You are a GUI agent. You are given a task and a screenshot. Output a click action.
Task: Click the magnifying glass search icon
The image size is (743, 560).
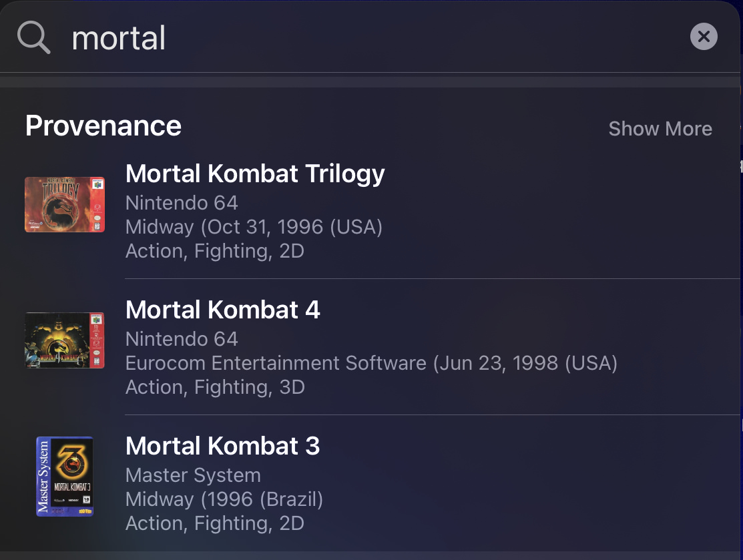click(33, 37)
